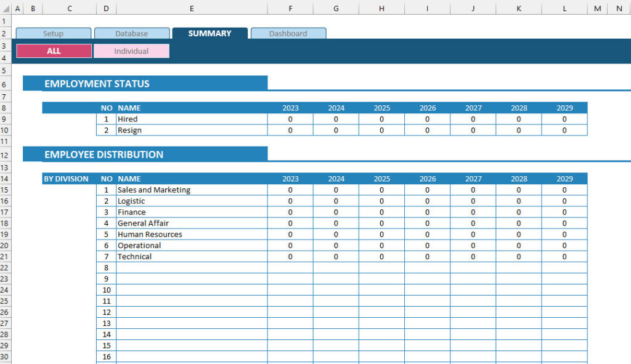Click Human Resources value for 2027
This screenshot has height=364, width=631.
473,235
